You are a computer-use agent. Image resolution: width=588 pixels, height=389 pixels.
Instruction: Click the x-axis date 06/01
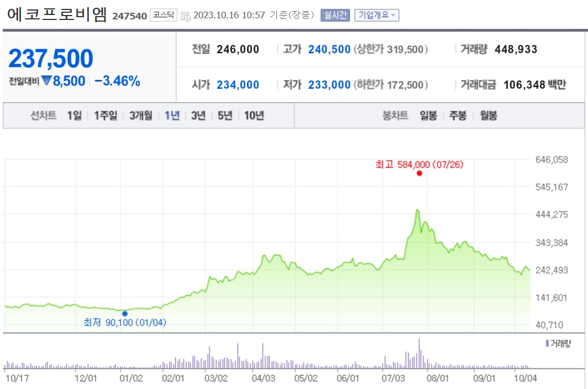tap(348, 378)
